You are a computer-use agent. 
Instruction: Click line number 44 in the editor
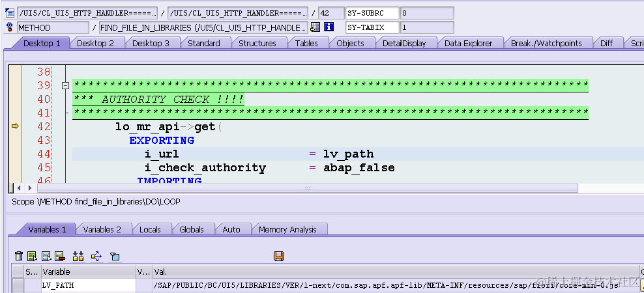coord(44,154)
